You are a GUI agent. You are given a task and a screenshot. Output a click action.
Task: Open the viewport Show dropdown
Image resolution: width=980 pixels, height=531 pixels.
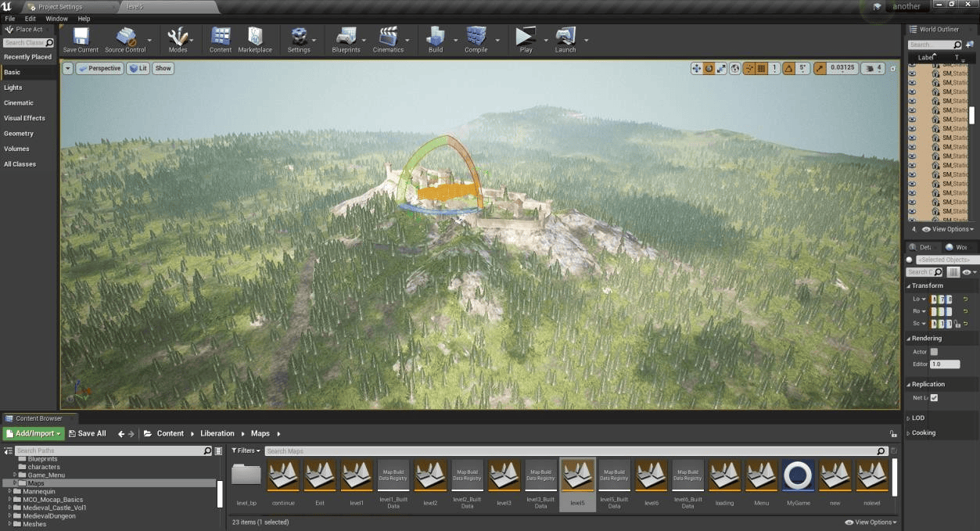pyautogui.click(x=163, y=68)
